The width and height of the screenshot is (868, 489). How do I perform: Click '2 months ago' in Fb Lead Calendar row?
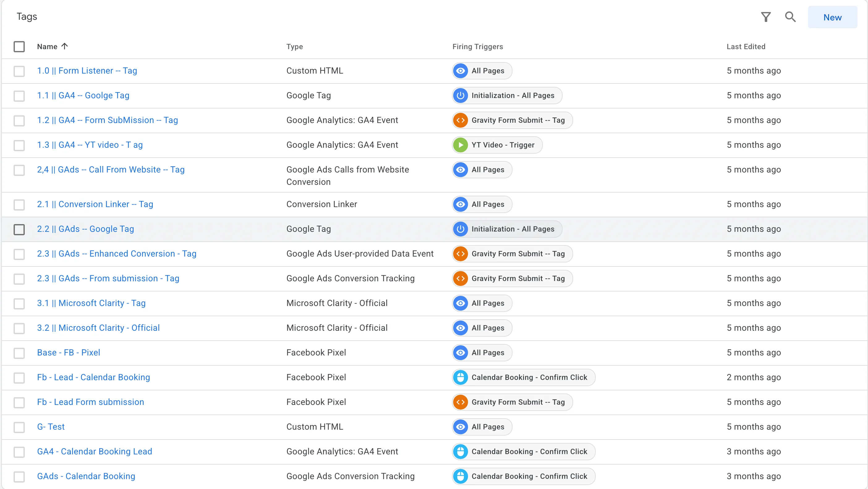click(753, 377)
